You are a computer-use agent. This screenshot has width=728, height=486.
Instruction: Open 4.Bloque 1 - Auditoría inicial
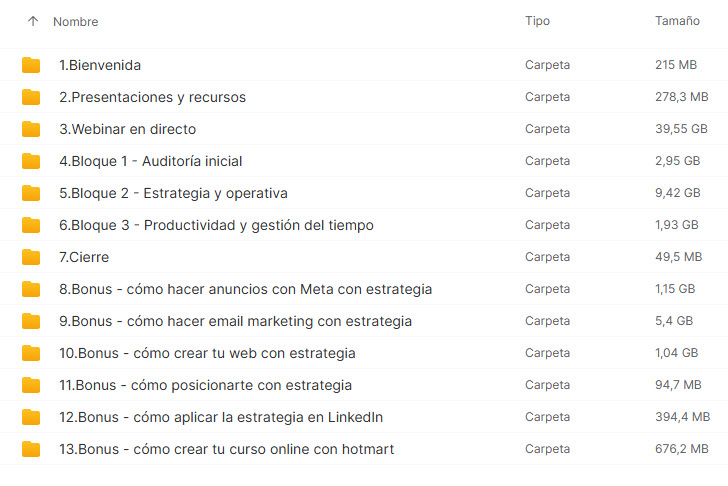[150, 161]
